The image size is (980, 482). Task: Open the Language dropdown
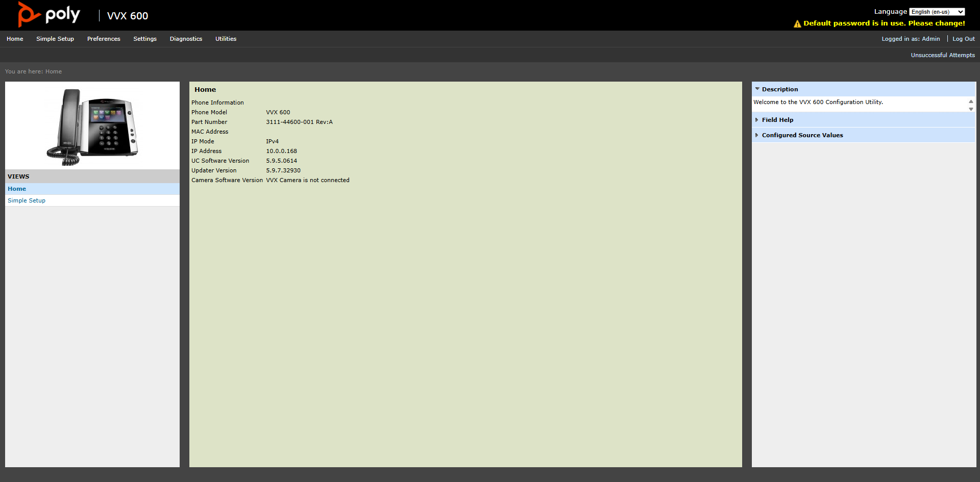(937, 12)
